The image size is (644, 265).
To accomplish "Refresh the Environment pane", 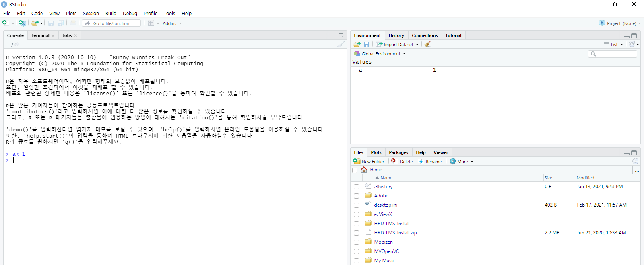I will pos(632,44).
